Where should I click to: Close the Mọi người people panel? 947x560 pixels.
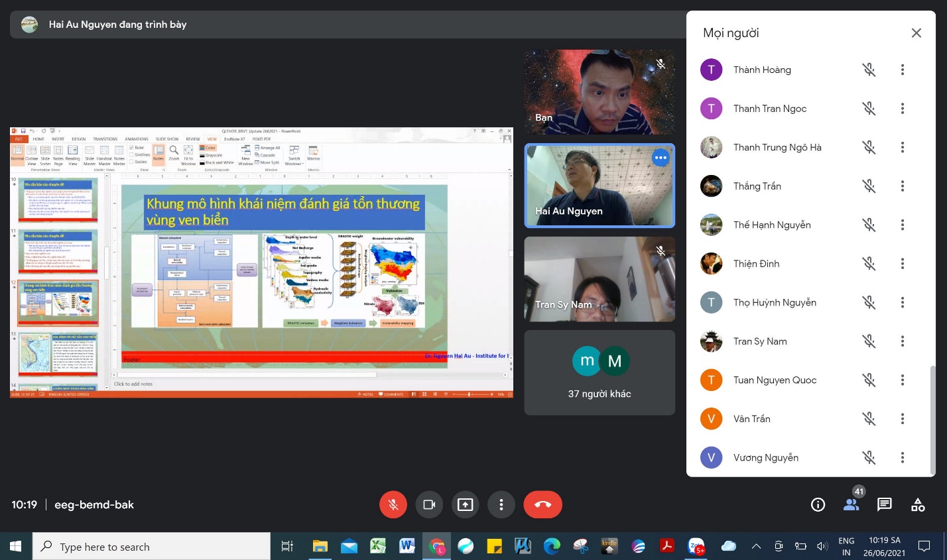916,33
